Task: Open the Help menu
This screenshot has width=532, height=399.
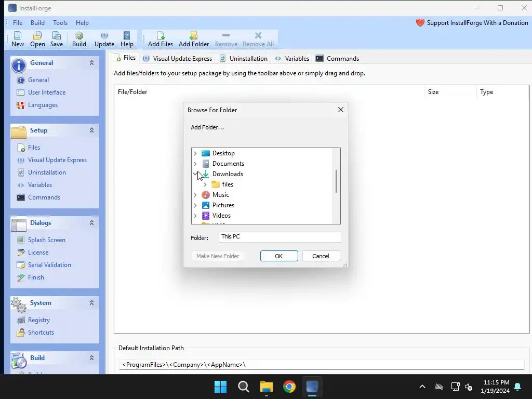Action: 82,23
